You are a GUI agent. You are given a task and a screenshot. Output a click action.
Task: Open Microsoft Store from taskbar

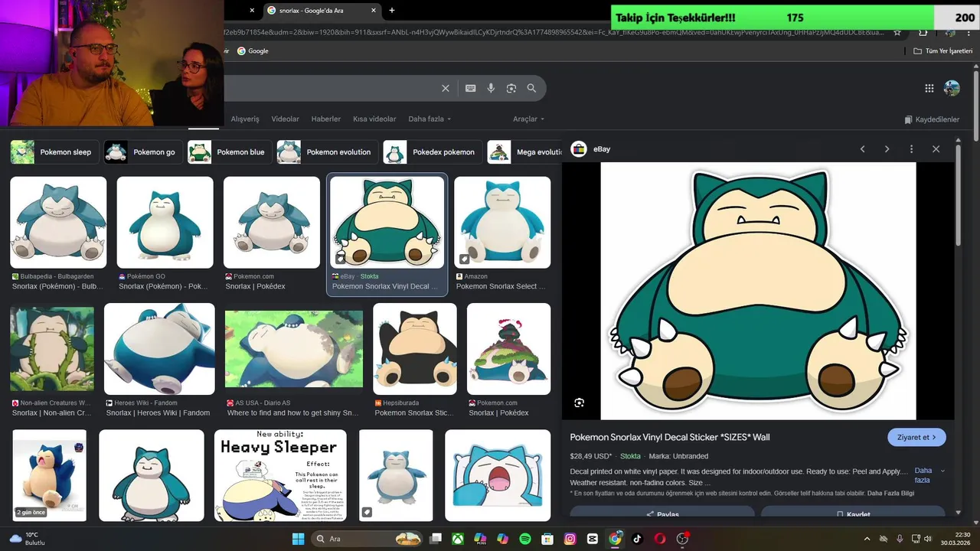547,539
